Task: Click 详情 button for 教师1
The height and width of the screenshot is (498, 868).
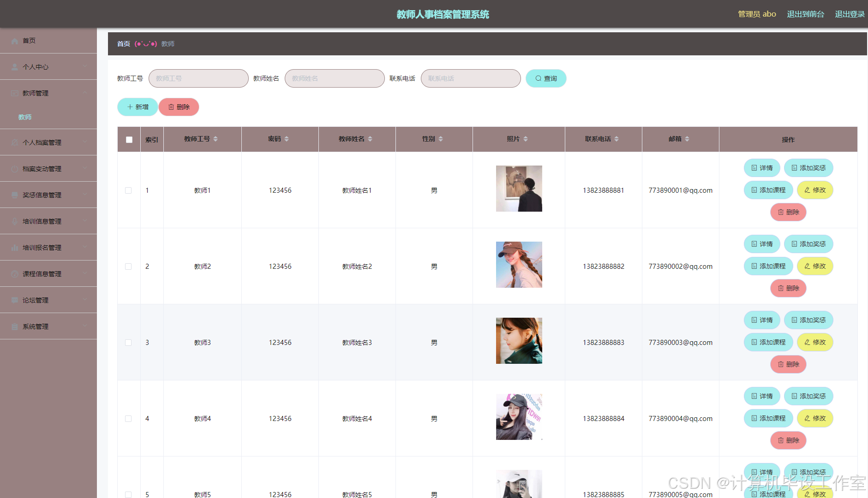Action: pos(762,168)
